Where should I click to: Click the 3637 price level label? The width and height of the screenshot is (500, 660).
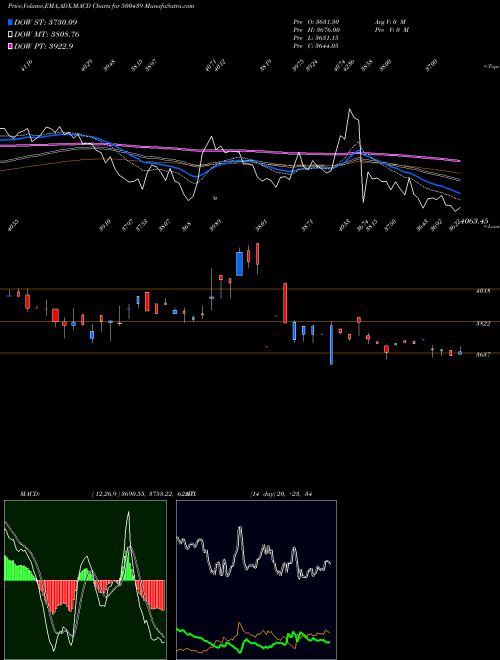(x=483, y=355)
